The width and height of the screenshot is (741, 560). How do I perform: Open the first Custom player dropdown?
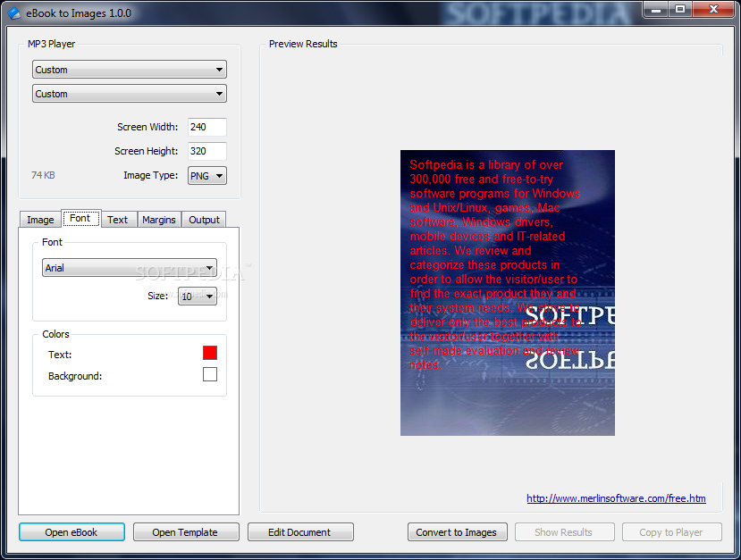click(x=130, y=70)
